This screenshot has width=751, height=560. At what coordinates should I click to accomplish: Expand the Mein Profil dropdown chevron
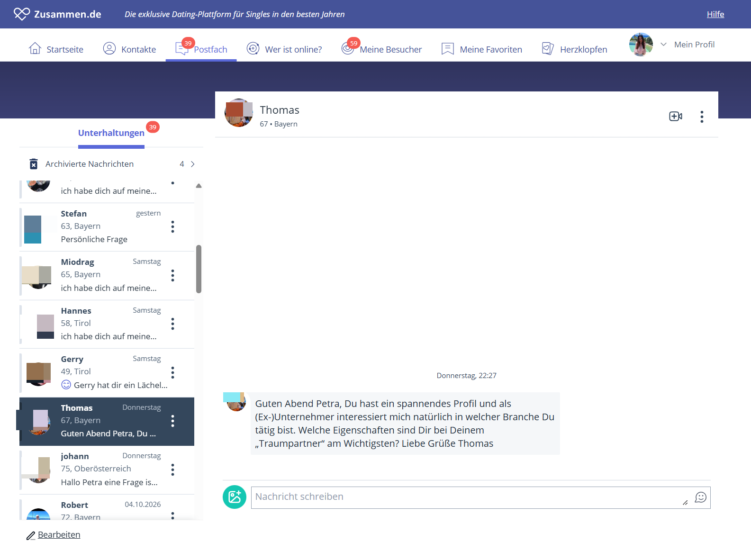(664, 45)
